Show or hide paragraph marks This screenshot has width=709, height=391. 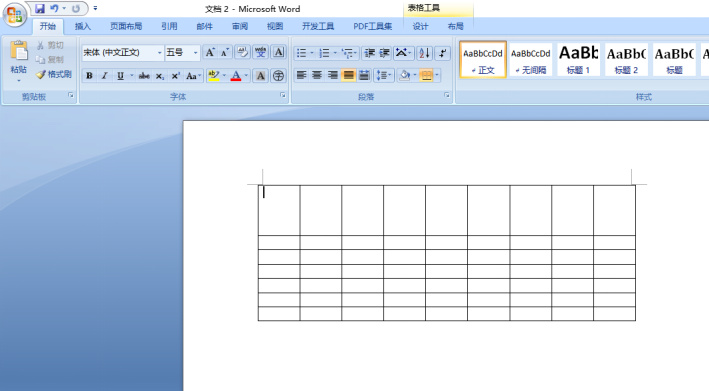[x=443, y=53]
